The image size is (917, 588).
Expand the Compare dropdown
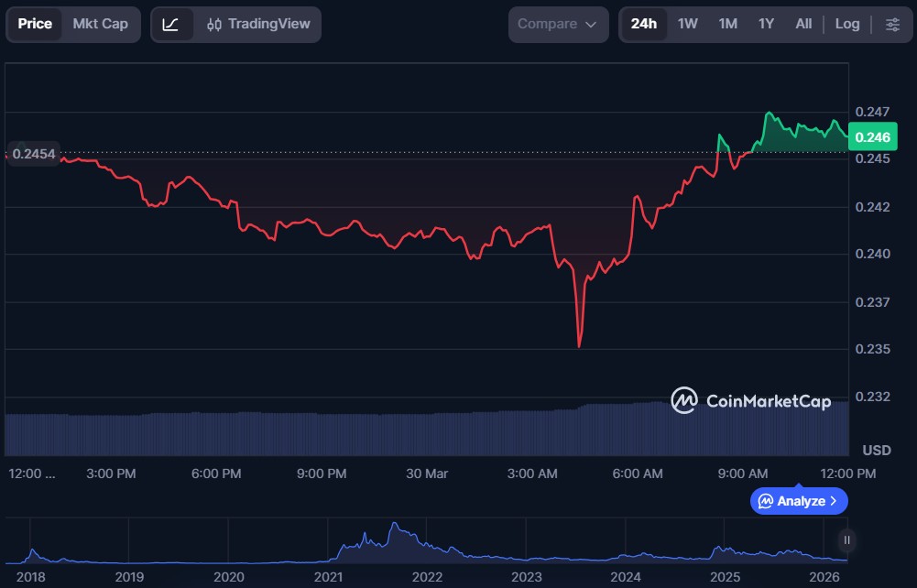[x=557, y=24]
